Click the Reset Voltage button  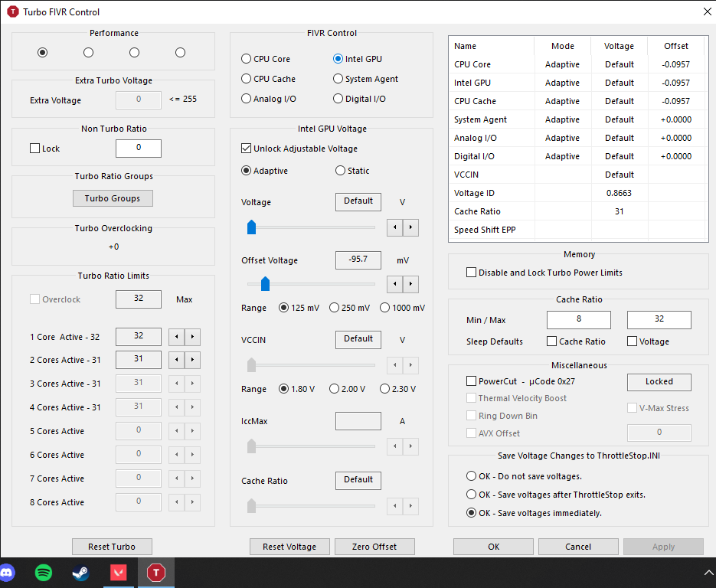click(289, 547)
